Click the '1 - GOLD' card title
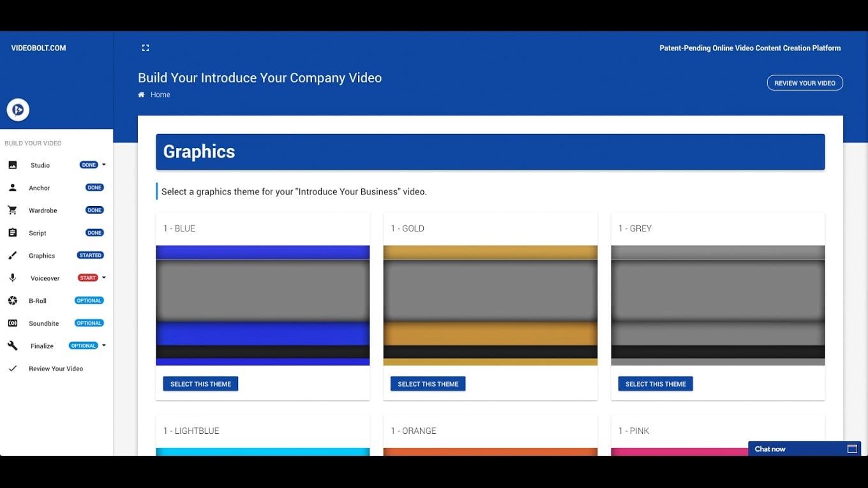This screenshot has width=868, height=488. click(x=407, y=228)
